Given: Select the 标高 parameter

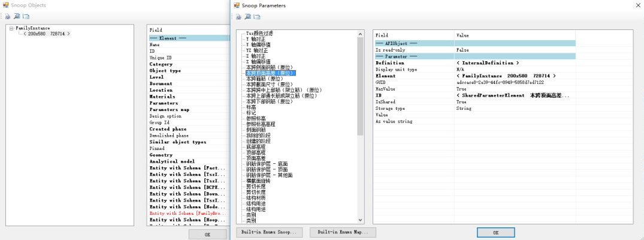Looking at the screenshot, I should [x=250, y=107].
